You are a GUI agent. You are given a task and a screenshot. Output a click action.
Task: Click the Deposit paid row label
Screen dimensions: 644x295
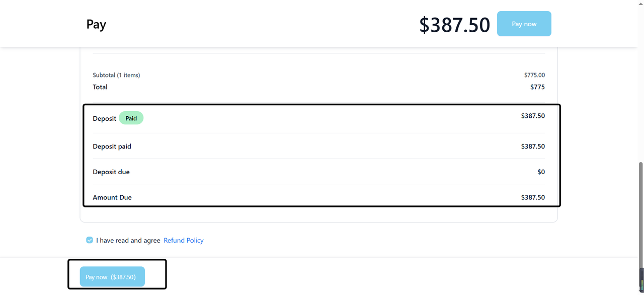112,146
